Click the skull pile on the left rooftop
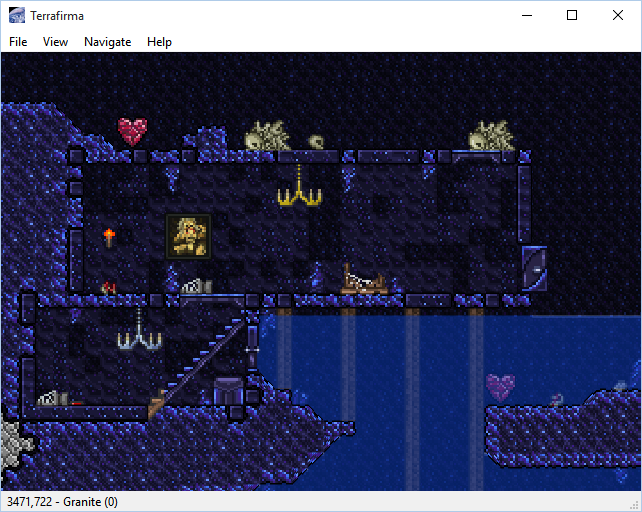The image size is (642, 512). (267, 135)
